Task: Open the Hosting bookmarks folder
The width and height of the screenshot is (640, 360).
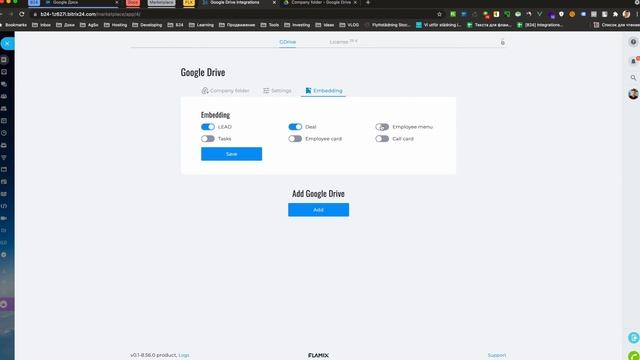Action: click(x=116, y=25)
